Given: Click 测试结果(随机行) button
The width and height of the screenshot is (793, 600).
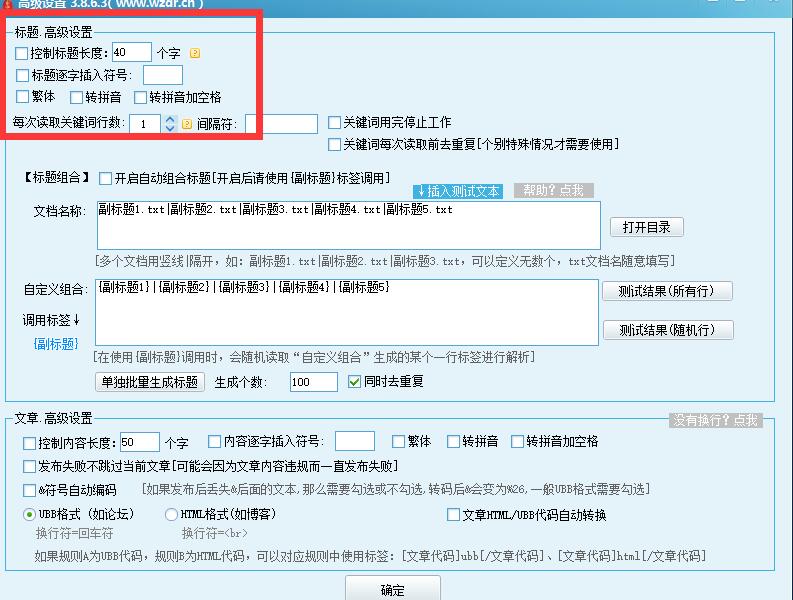Looking at the screenshot, I should [667, 330].
